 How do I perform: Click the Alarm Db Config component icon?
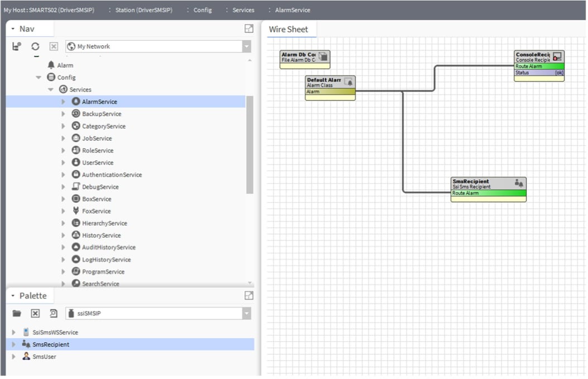click(x=323, y=57)
